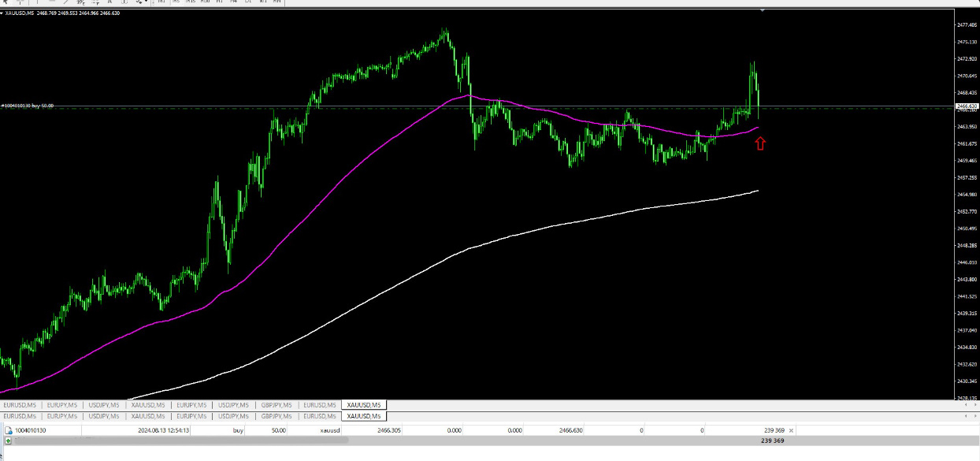Click the profit value 239 369 in order row
The width and height of the screenshot is (980, 461).
pyautogui.click(x=774, y=431)
